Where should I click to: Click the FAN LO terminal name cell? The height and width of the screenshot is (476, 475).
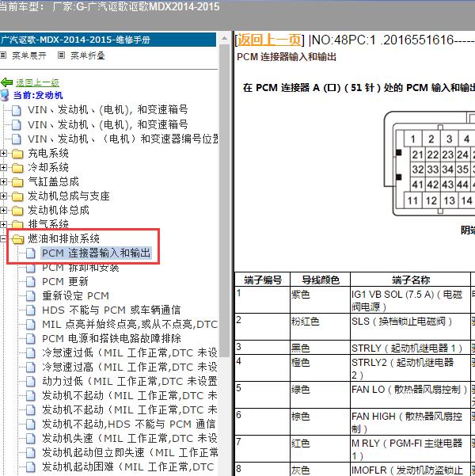point(411,395)
